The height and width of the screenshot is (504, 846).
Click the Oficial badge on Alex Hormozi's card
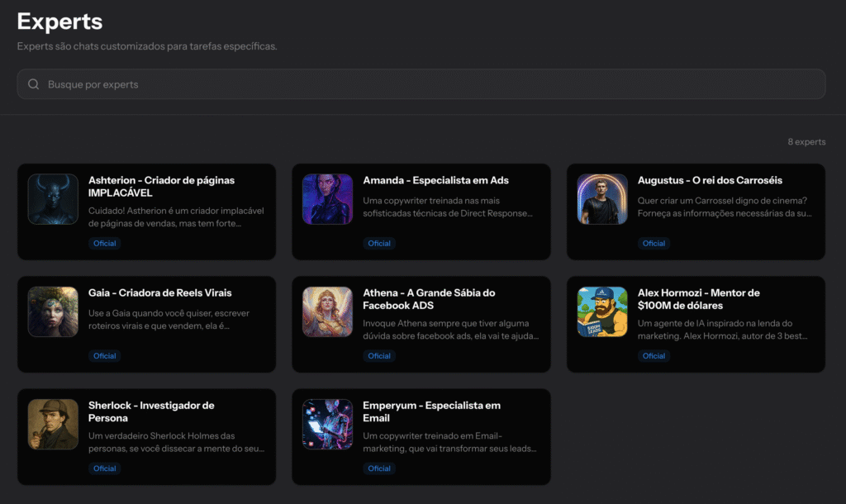[x=654, y=356]
